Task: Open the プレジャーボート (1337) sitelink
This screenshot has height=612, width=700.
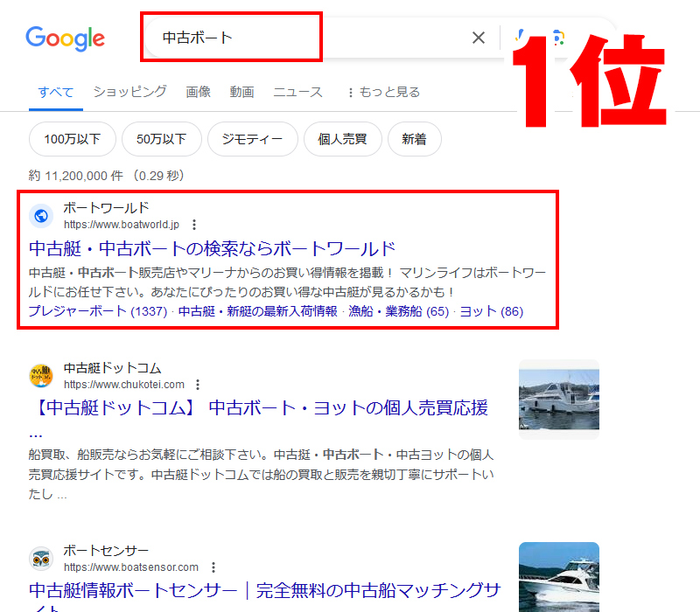Action: point(97,311)
